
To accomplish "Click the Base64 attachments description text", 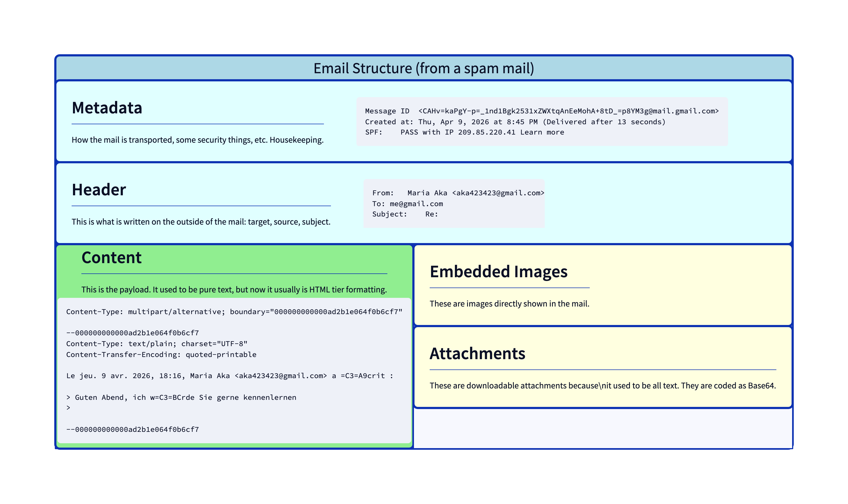I will (x=602, y=386).
